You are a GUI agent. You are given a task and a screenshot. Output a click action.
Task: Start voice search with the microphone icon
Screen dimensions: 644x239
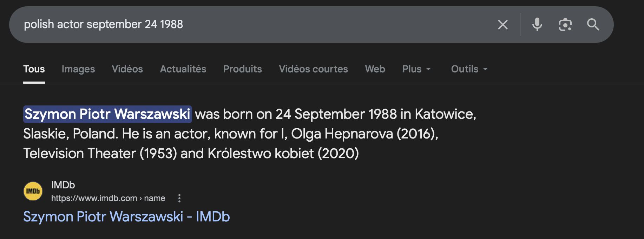click(537, 25)
